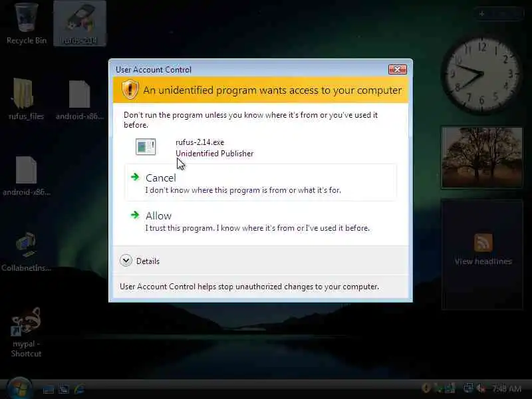Click Cancel to block the program
Image resolution: width=532 pixels, height=399 pixels.
point(261,182)
